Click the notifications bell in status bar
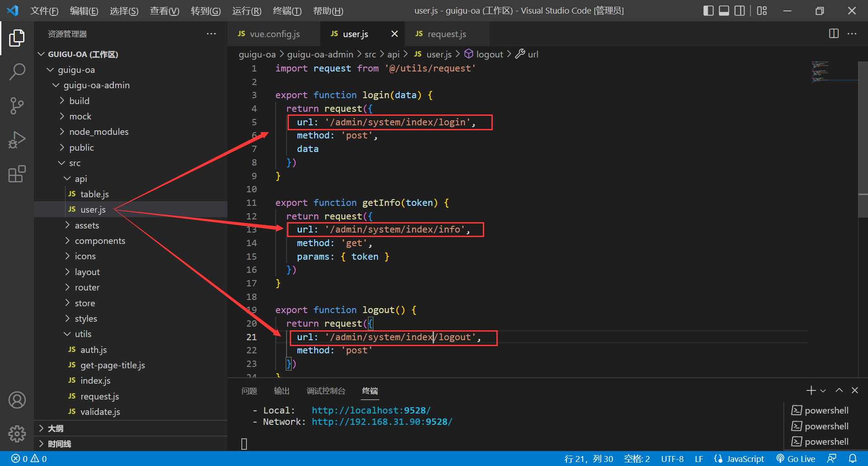The image size is (868, 466). (x=853, y=459)
